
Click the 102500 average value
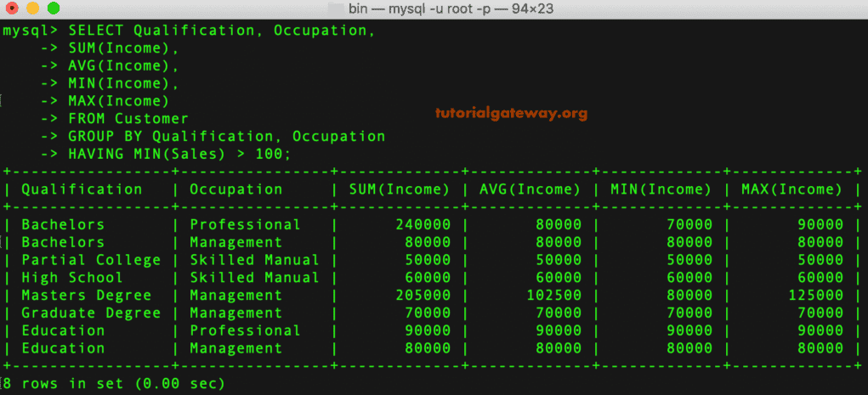click(554, 296)
